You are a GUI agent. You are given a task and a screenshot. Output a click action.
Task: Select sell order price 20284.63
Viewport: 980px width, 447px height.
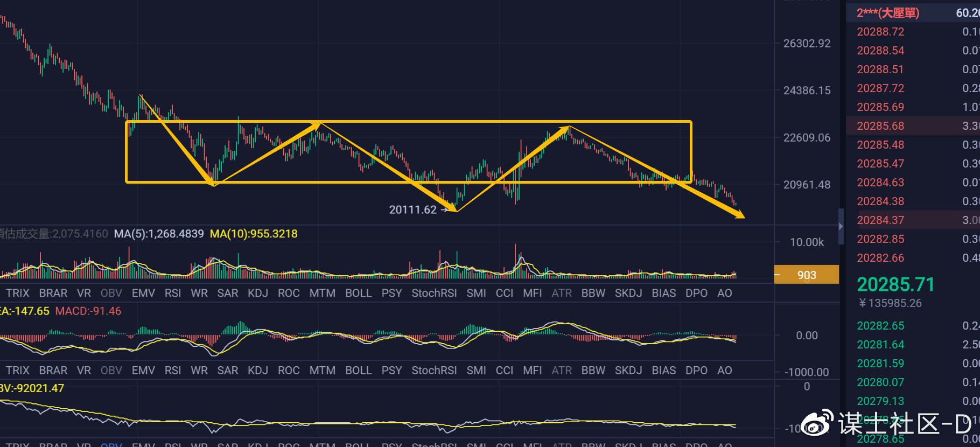[880, 183]
